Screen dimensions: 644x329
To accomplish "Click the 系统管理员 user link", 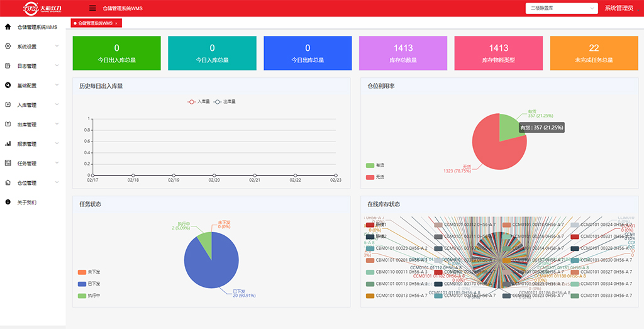I will (x=619, y=8).
